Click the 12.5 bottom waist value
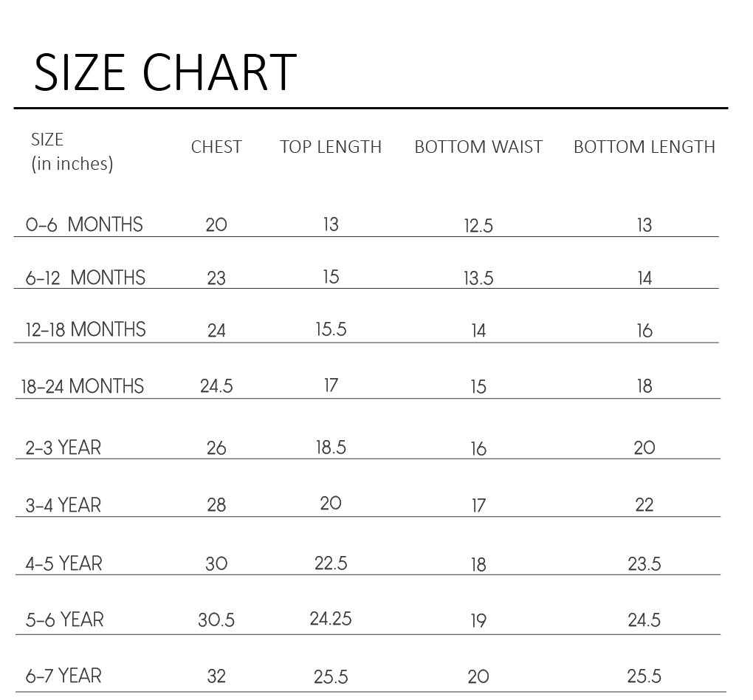 coord(478,226)
